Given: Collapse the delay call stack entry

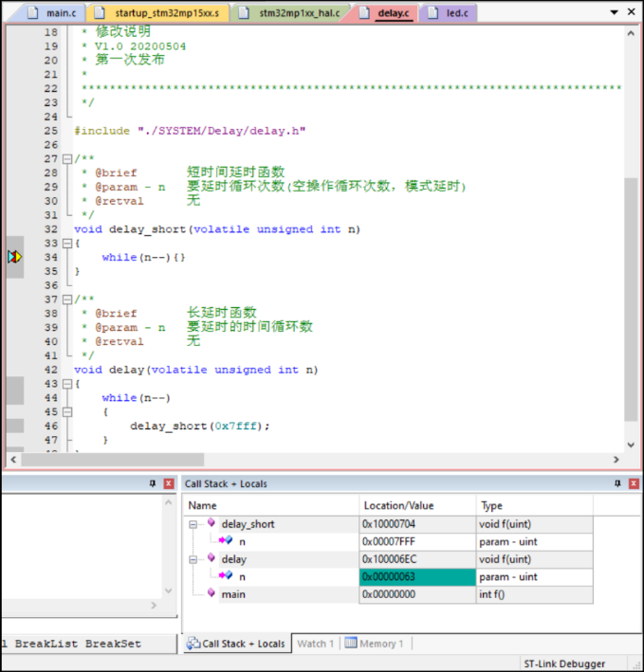Looking at the screenshot, I should 193,559.
